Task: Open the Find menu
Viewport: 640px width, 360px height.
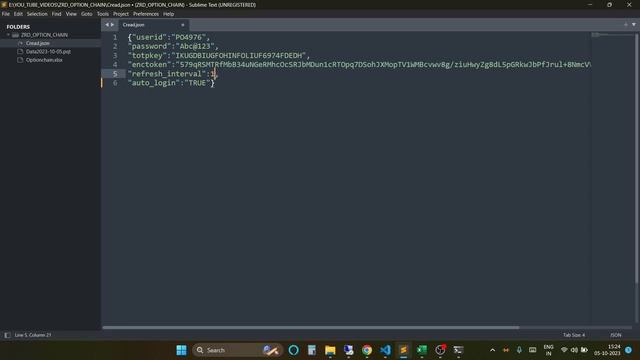Action: coord(56,14)
